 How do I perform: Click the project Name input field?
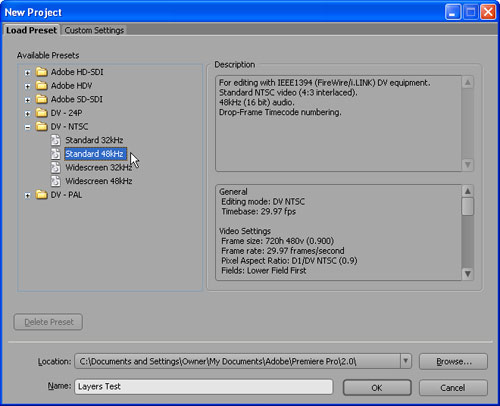click(204, 387)
